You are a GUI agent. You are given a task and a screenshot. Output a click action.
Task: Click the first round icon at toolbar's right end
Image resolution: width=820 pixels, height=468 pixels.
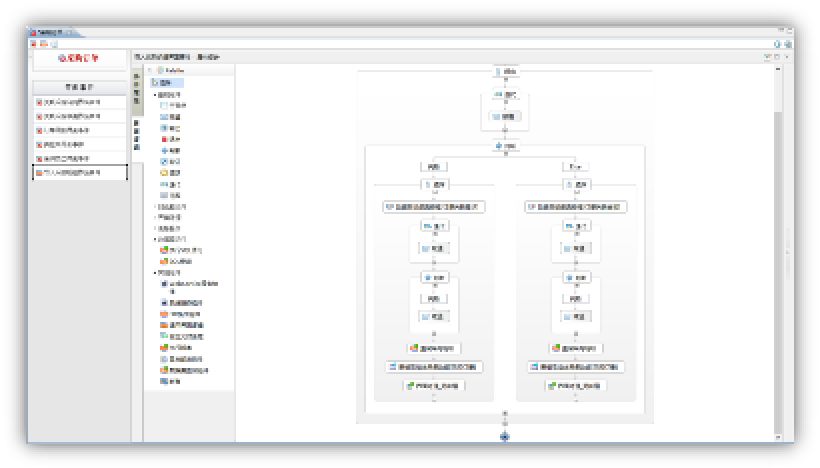[x=777, y=44]
